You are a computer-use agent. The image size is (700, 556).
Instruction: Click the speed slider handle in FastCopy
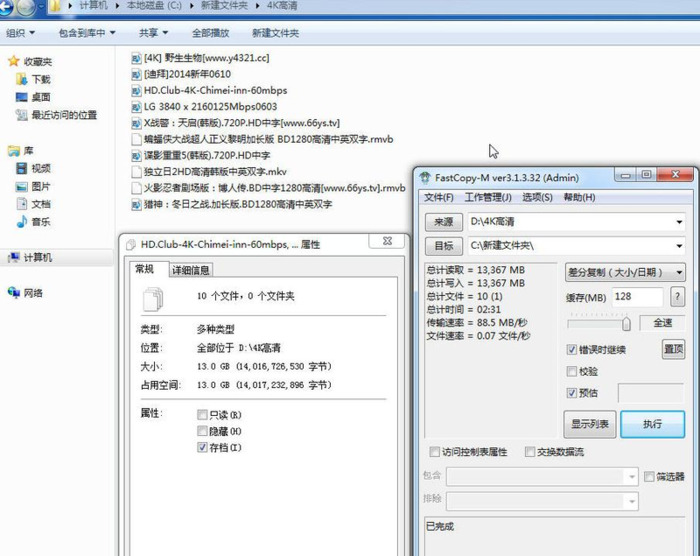click(x=626, y=323)
